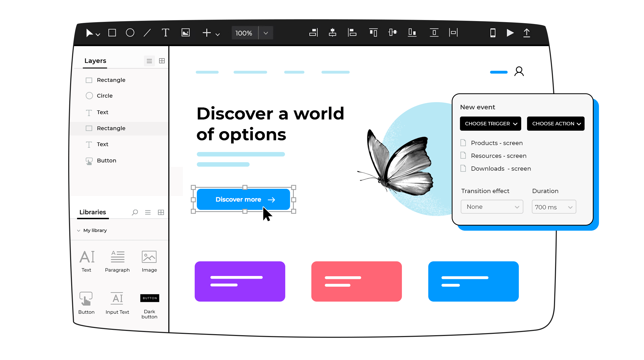Click the Export/Share icon

coord(528,33)
